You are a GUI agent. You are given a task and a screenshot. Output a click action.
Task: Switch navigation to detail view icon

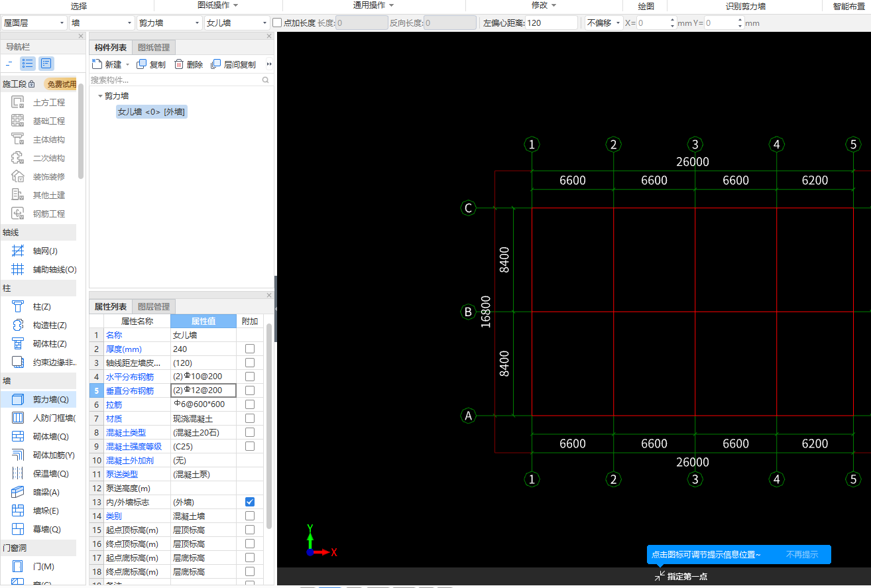[x=46, y=64]
